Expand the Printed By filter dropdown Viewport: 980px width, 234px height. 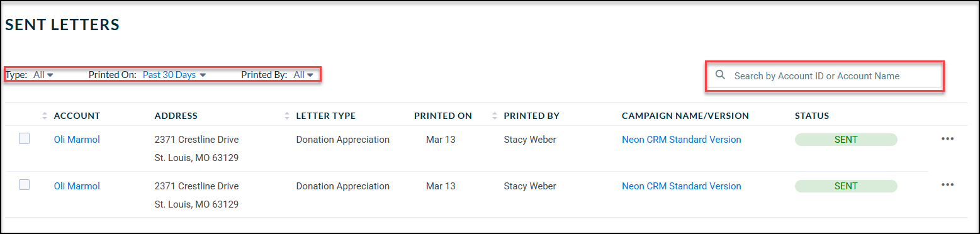[303, 74]
